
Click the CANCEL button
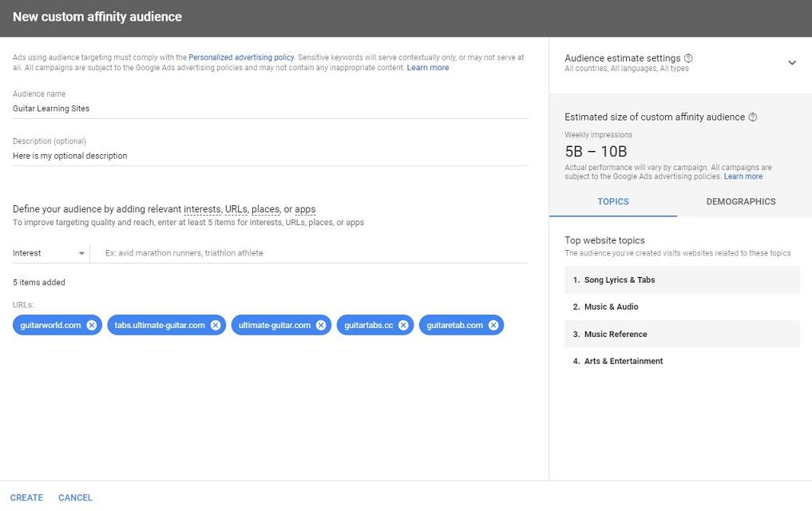click(74, 497)
